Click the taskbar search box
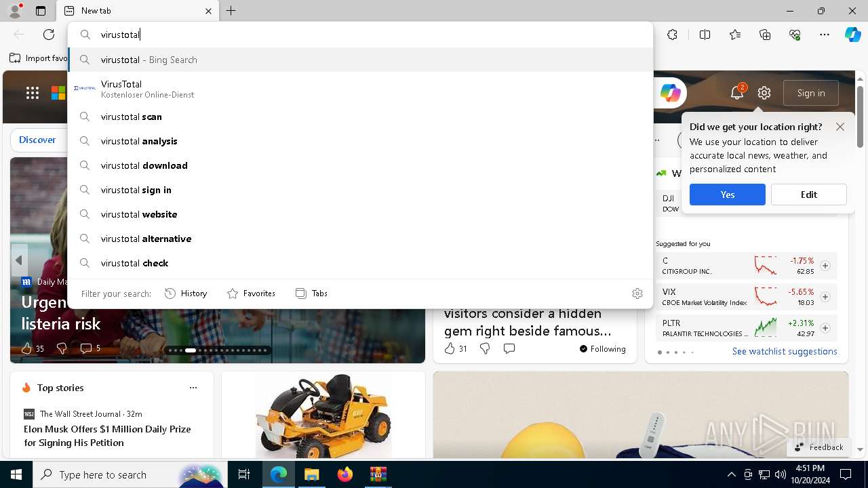The height and width of the screenshot is (488, 868). point(130,474)
